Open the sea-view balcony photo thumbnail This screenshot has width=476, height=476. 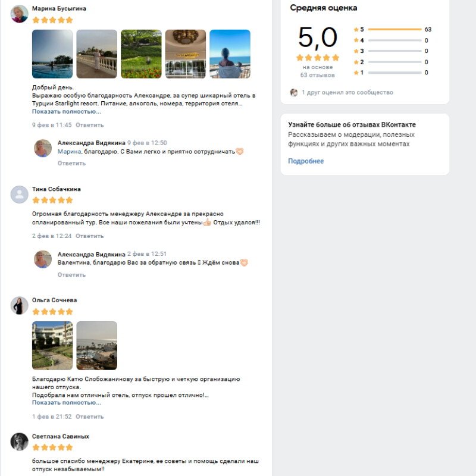230,54
